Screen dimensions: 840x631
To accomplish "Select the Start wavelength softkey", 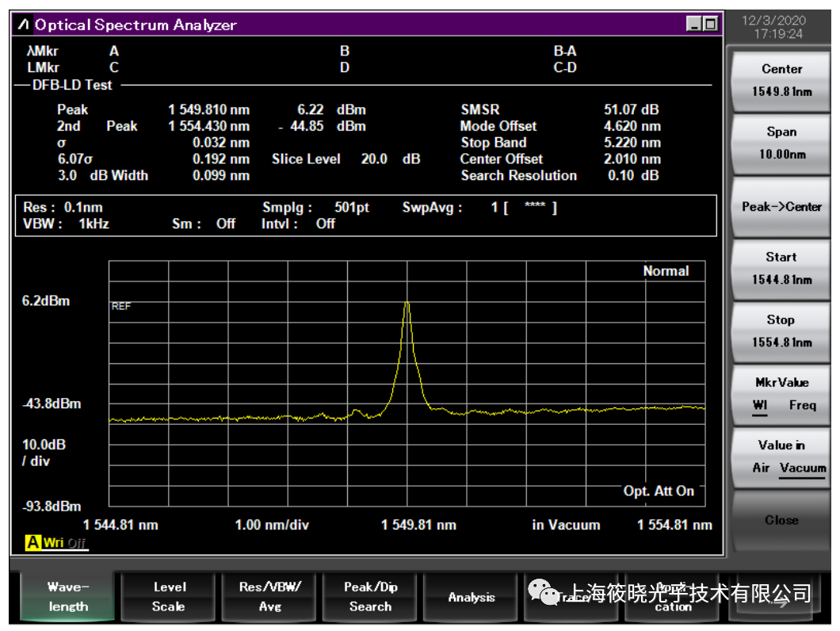I will coord(781,268).
